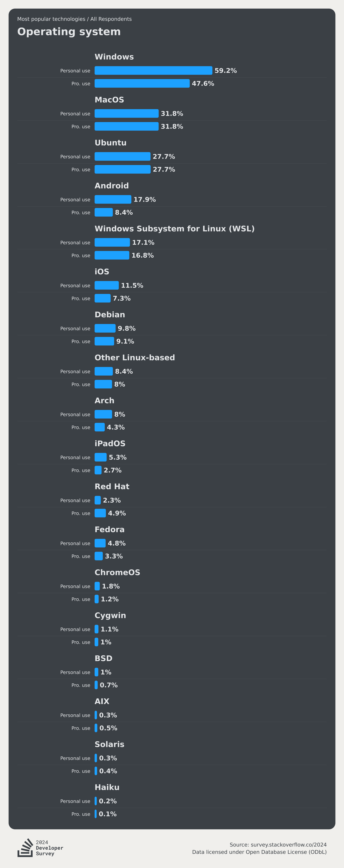
Task: Select the Arch Personal use 8% bar
Action: (103, 414)
